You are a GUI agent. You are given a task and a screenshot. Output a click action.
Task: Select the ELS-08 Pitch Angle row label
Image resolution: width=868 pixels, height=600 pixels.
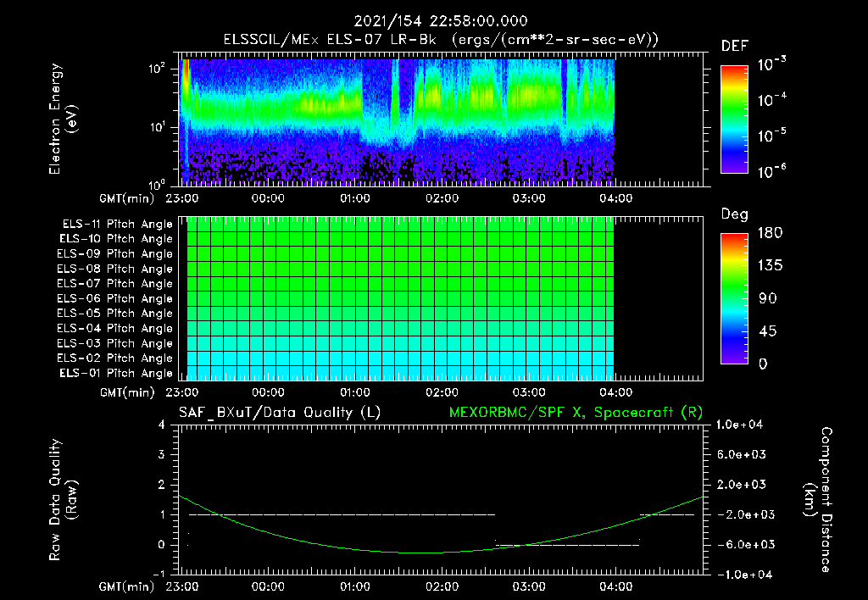(x=115, y=269)
